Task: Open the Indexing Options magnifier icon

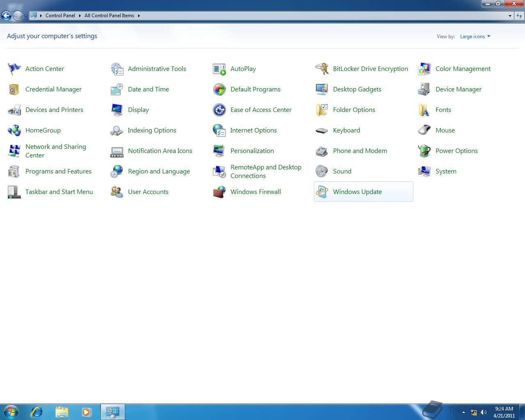Action: 117,130
